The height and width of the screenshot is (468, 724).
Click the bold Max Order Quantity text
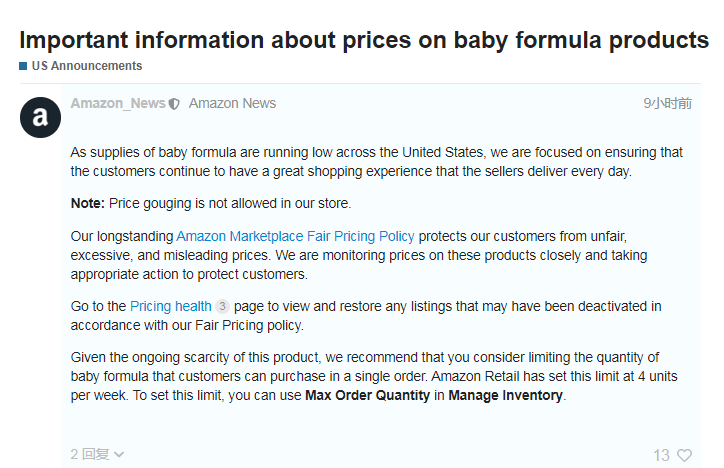tap(368, 395)
